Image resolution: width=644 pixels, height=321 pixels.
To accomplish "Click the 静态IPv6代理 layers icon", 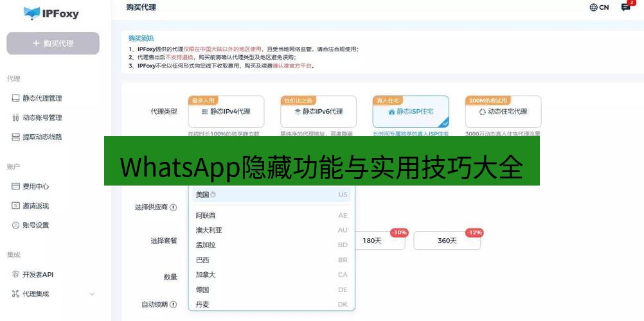I will click(x=298, y=112).
